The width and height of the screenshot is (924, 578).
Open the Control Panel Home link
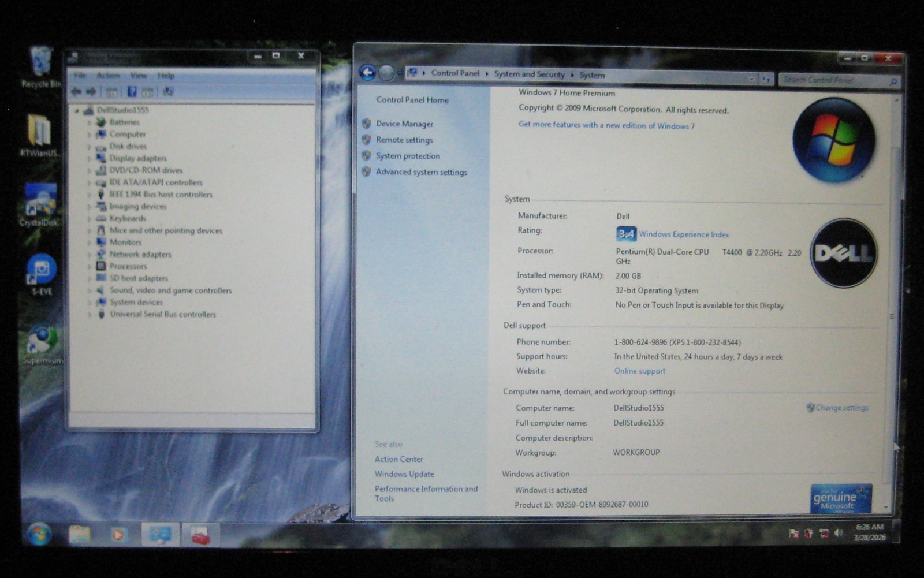pos(412,100)
